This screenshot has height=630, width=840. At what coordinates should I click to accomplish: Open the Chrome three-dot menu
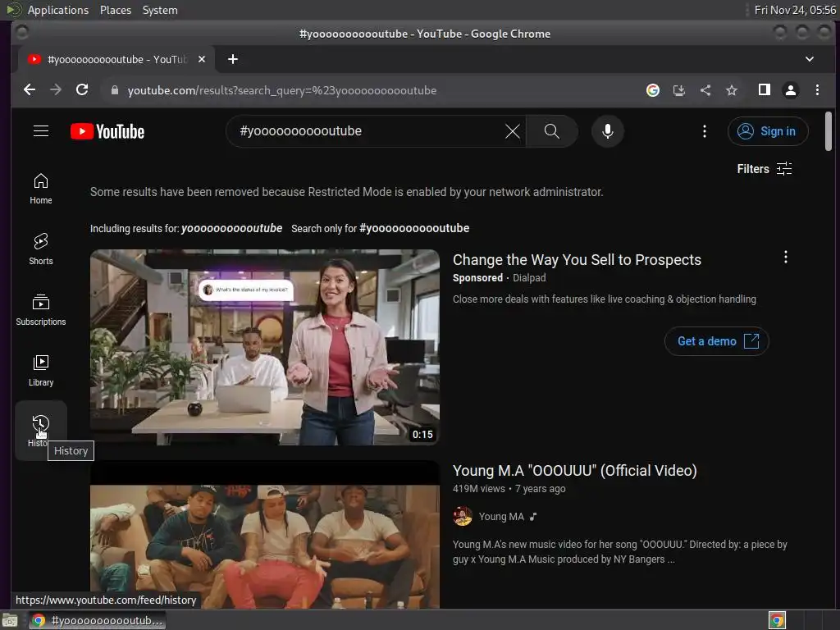pyautogui.click(x=817, y=90)
